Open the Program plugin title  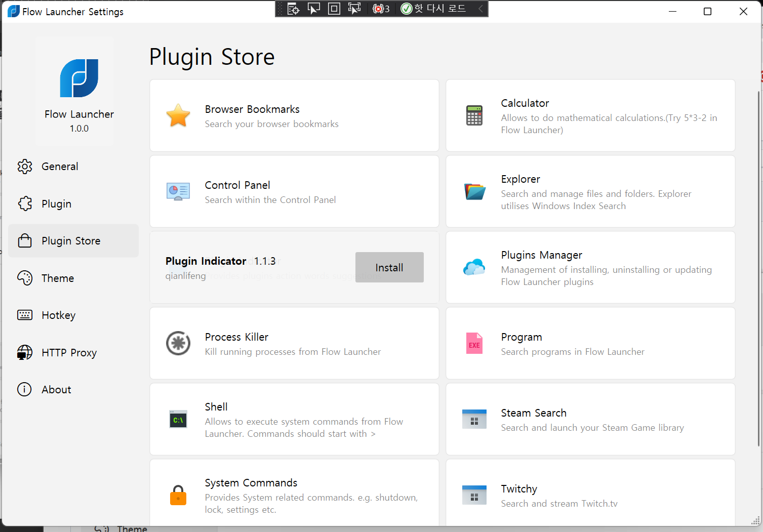click(x=521, y=337)
